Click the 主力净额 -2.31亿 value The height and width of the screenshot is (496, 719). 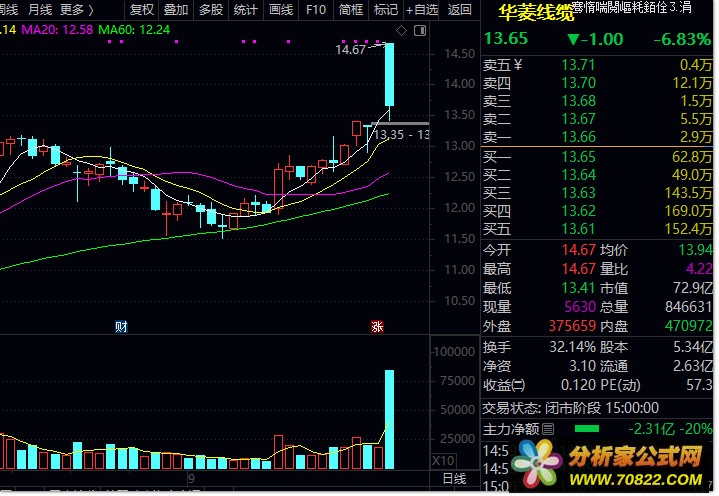[651, 429]
